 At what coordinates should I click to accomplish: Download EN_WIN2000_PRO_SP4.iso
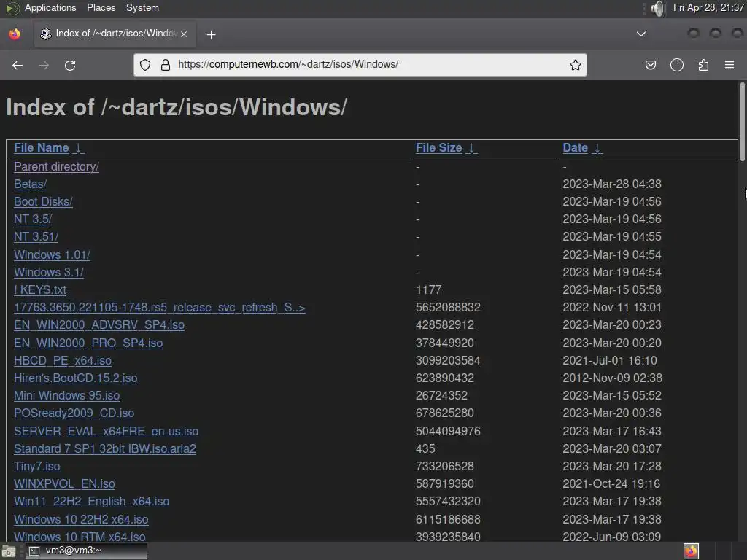click(x=88, y=343)
